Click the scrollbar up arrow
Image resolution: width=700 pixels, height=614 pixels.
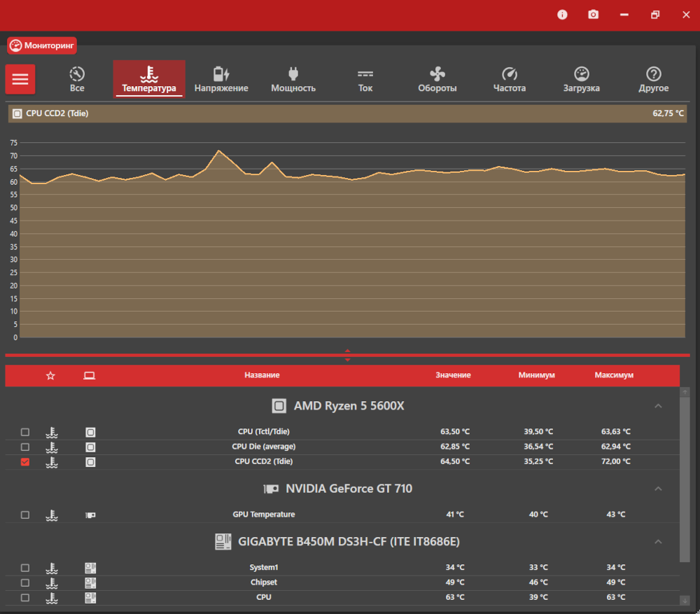click(685, 392)
